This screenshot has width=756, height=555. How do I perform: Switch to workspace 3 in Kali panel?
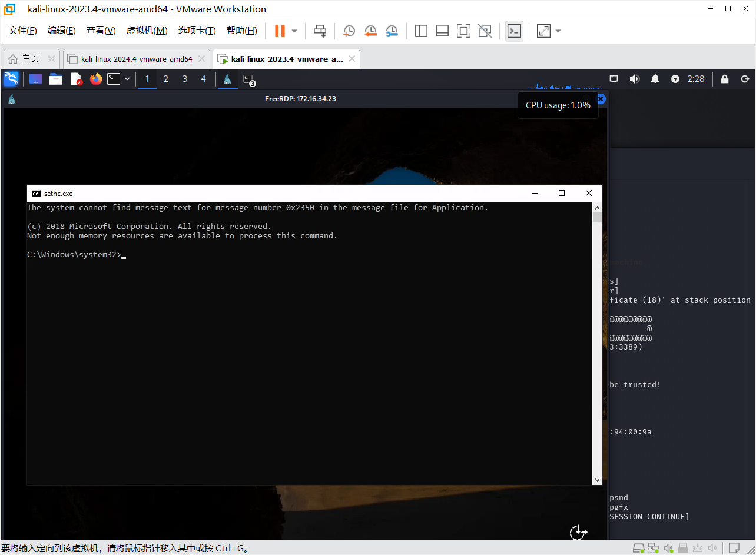pos(184,79)
